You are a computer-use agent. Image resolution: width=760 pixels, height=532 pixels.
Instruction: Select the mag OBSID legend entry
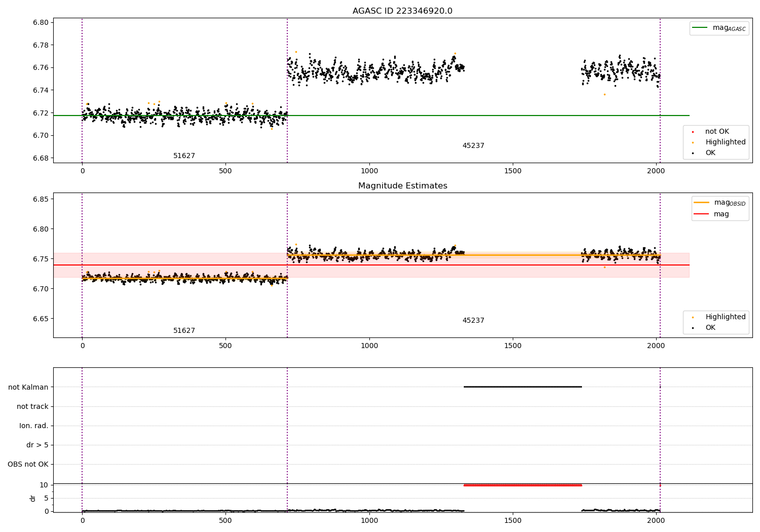(x=720, y=203)
